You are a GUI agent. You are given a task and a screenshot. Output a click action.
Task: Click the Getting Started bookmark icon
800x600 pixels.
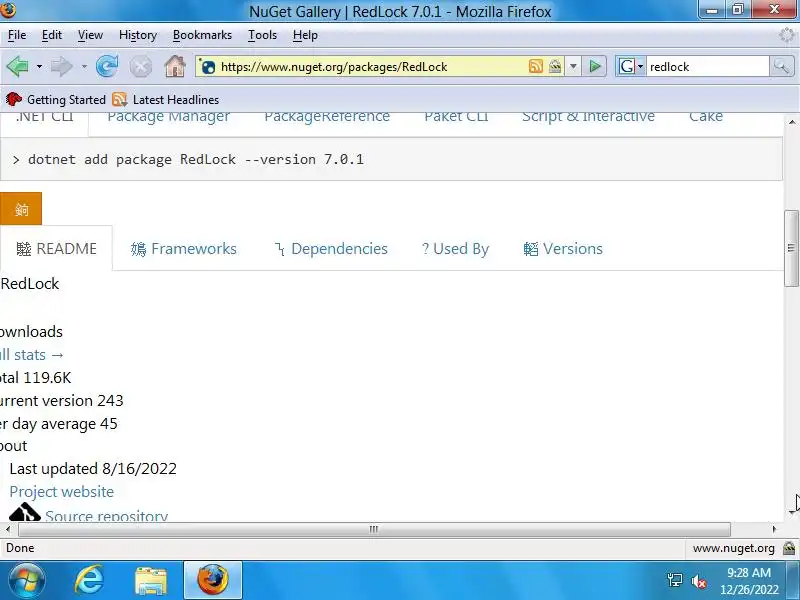coord(14,99)
